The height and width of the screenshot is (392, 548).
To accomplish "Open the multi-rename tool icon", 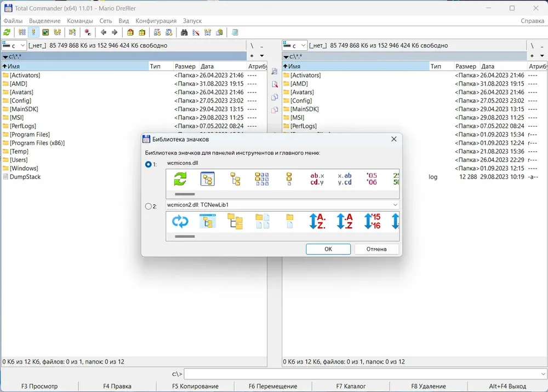I will [196, 32].
